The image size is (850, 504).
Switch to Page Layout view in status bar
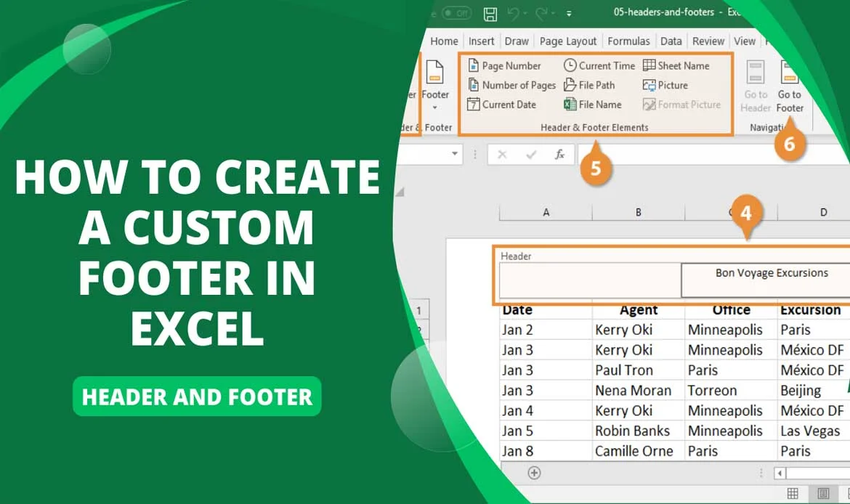click(823, 494)
